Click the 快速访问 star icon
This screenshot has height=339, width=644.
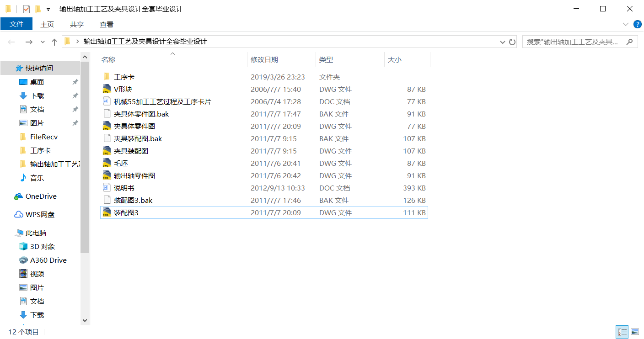click(x=19, y=68)
